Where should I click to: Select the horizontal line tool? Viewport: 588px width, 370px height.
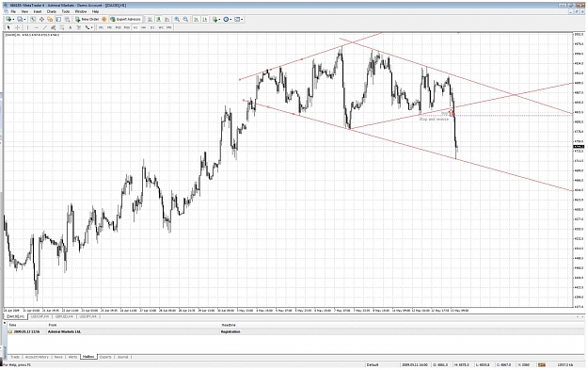tap(37, 27)
